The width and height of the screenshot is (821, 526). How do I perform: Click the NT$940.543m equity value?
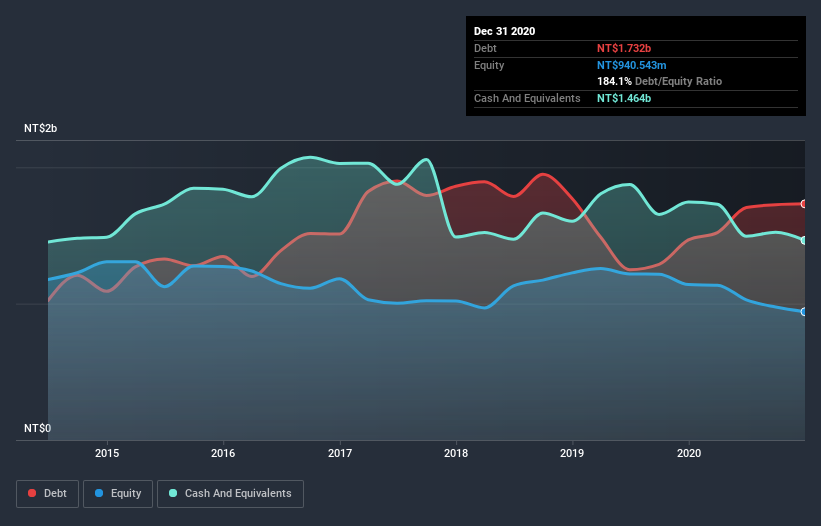coord(631,65)
